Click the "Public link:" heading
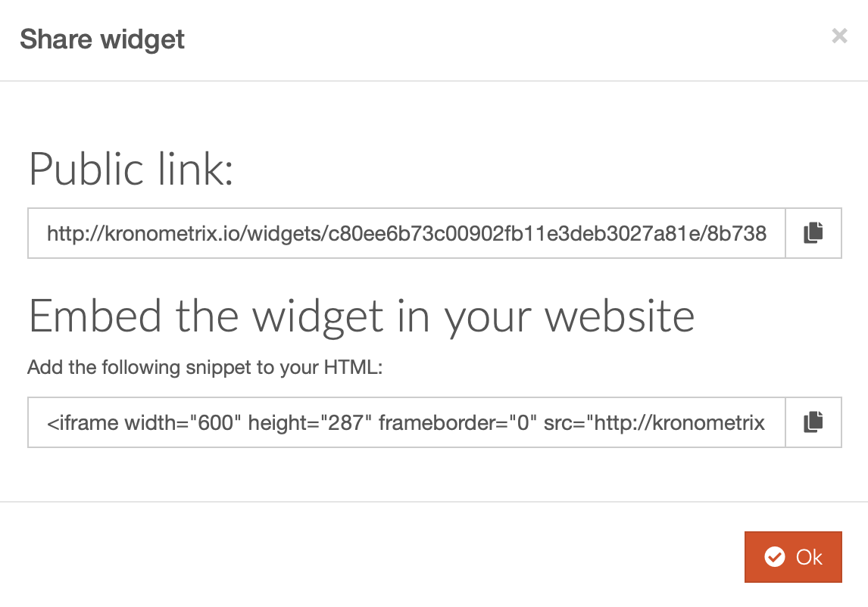Viewport: 868px width, 607px height. (131, 169)
